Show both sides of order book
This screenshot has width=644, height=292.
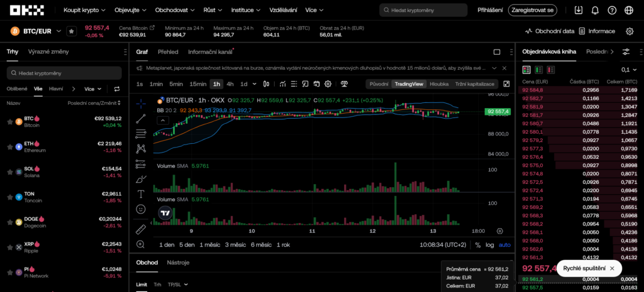[526, 70]
